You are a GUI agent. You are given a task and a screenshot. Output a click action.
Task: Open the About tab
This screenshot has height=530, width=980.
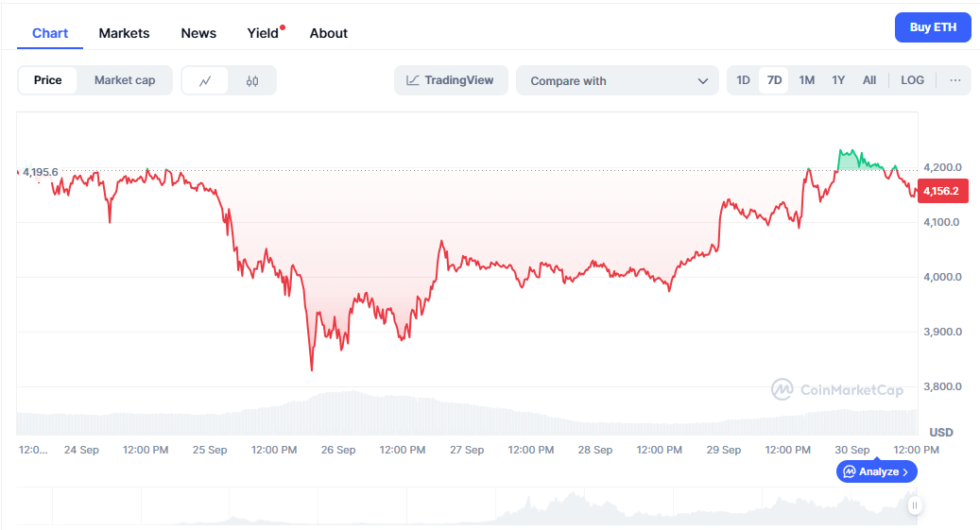click(x=329, y=33)
